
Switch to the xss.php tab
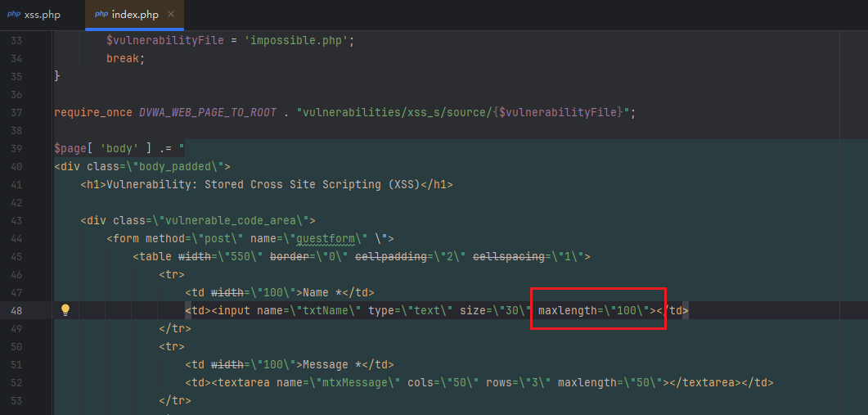click(43, 15)
